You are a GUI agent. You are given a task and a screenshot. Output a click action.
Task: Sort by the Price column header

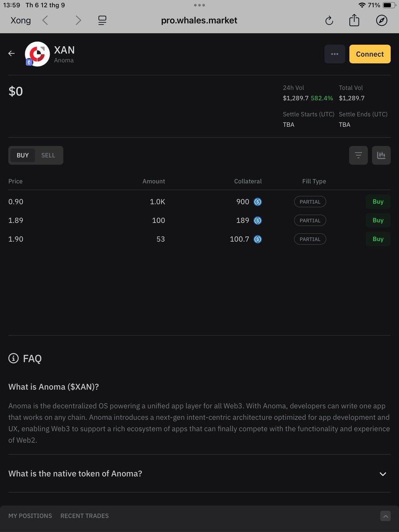[16, 181]
